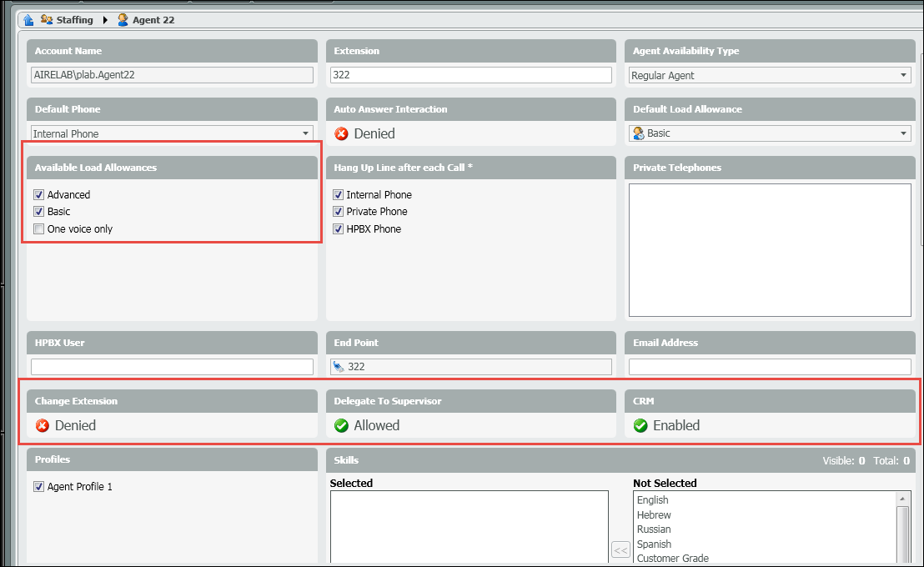924x567 pixels.
Task: Click the Email Address input field
Action: tap(769, 367)
